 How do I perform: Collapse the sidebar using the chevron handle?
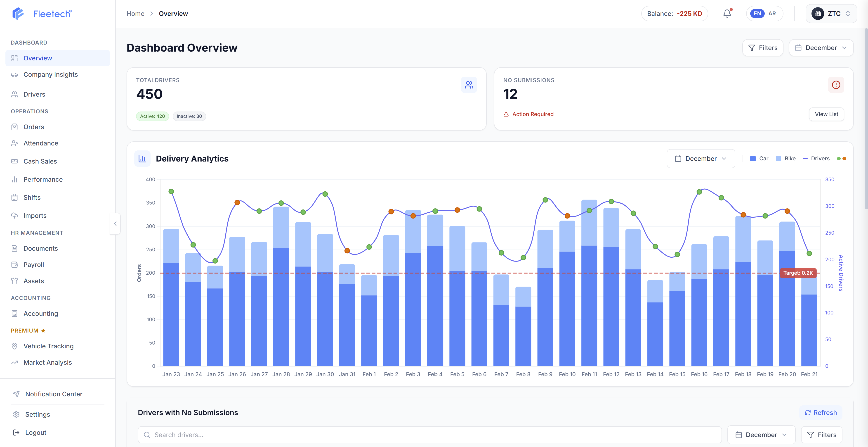(x=115, y=223)
